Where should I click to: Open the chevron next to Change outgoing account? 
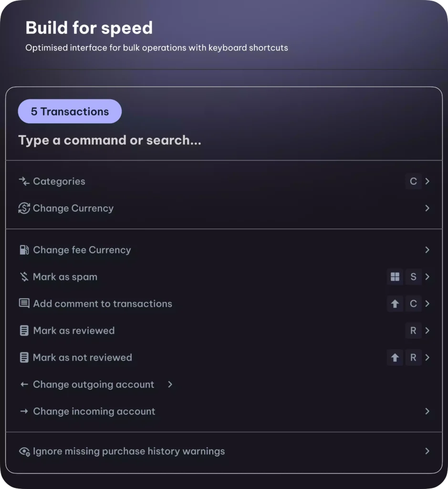170,384
